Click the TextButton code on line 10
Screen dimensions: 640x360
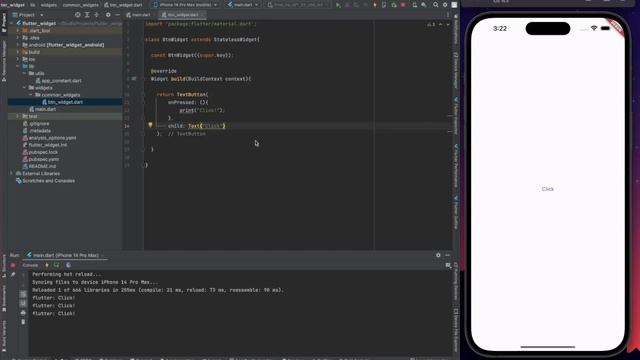(x=192, y=94)
